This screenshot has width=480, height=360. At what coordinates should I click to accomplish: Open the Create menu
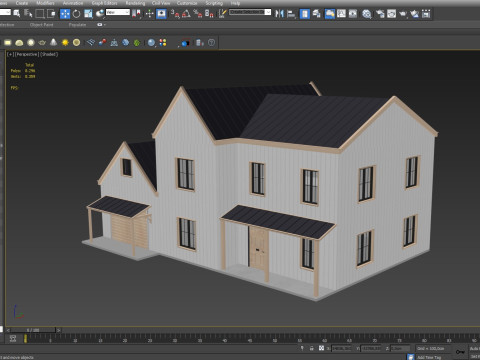[22, 3]
